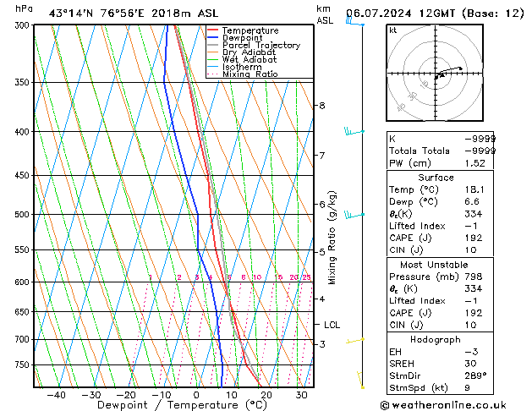Click the surface 'Dewp (°C)' value 6.6

[472, 202]
